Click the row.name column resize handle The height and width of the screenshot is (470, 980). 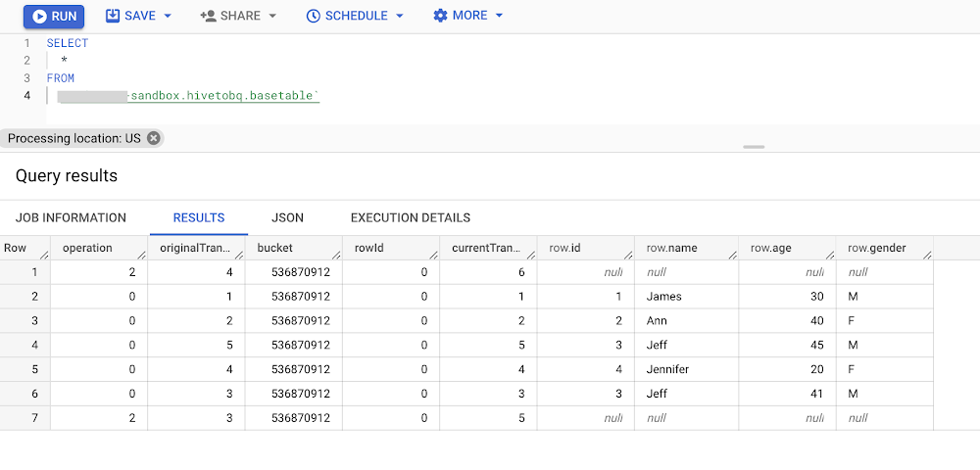point(730,255)
